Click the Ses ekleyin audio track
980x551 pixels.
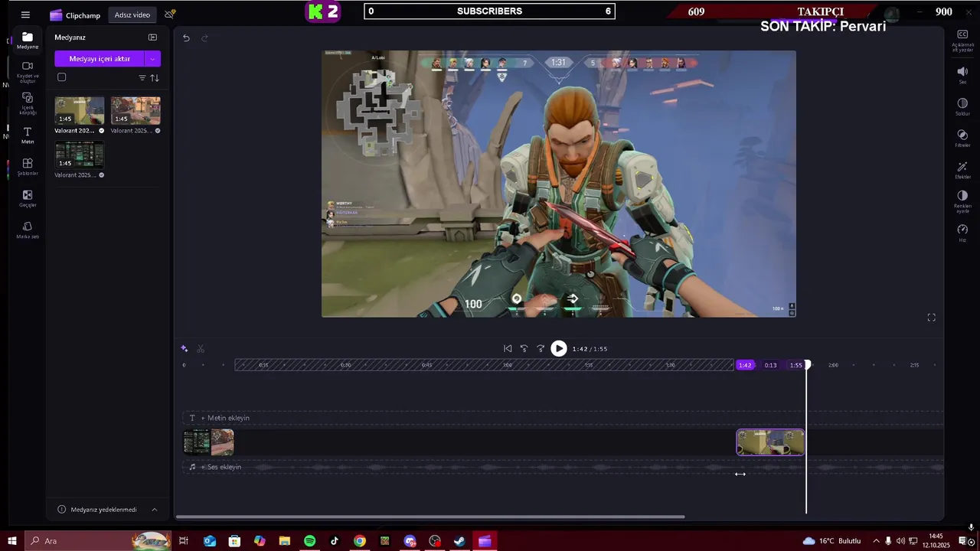point(563,467)
